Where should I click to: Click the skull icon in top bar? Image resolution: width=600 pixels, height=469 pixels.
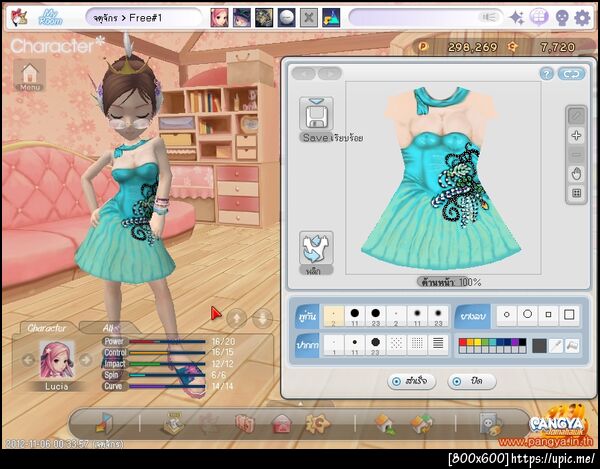pos(561,18)
